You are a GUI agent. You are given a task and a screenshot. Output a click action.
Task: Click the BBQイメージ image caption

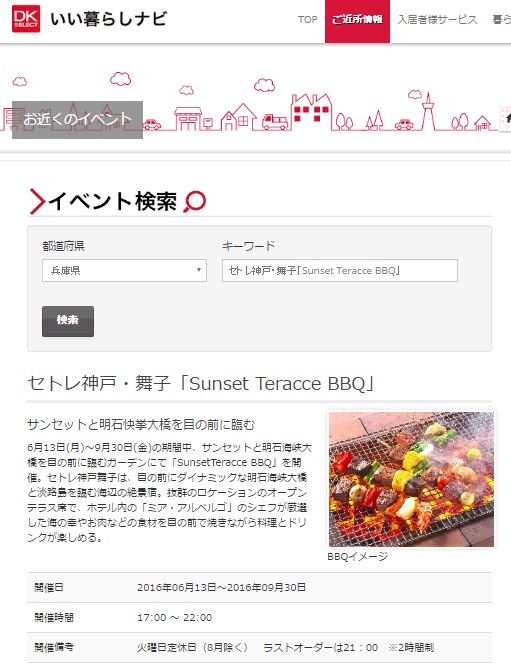tap(357, 556)
